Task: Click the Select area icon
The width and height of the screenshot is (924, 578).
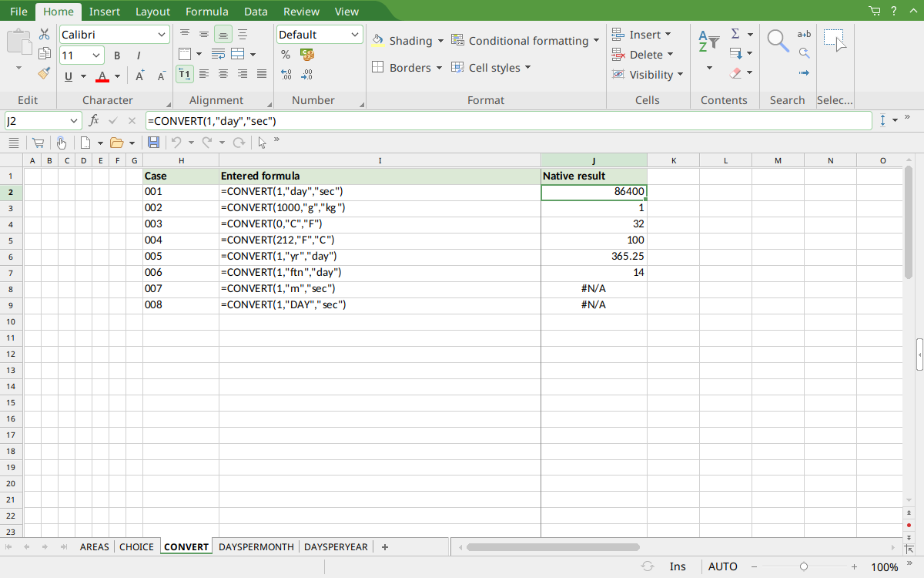Action: (x=835, y=41)
